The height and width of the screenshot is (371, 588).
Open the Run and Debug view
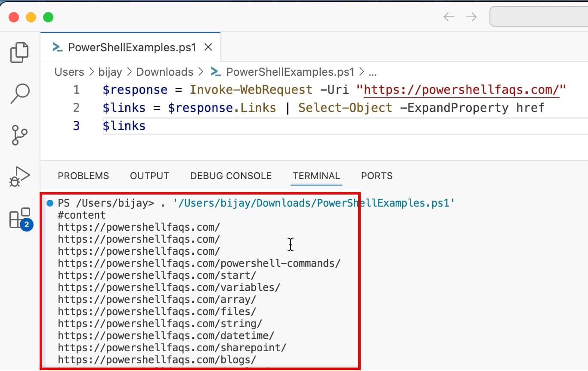click(19, 176)
